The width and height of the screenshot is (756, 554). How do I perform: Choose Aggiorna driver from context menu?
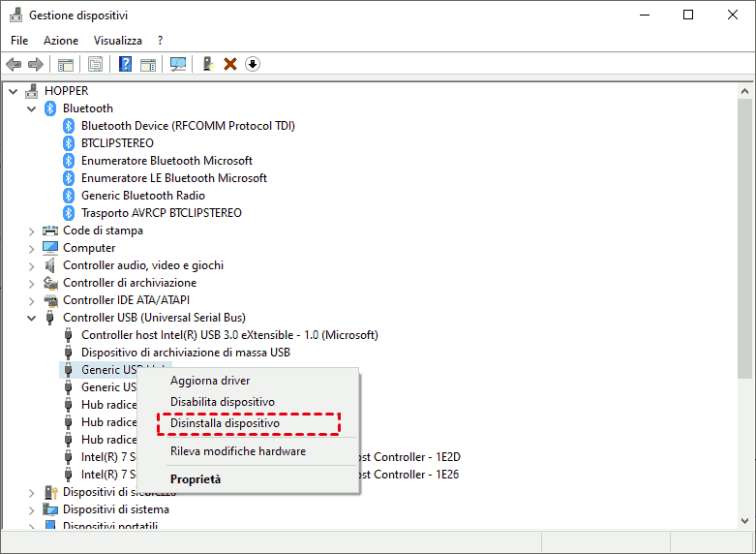(249, 381)
